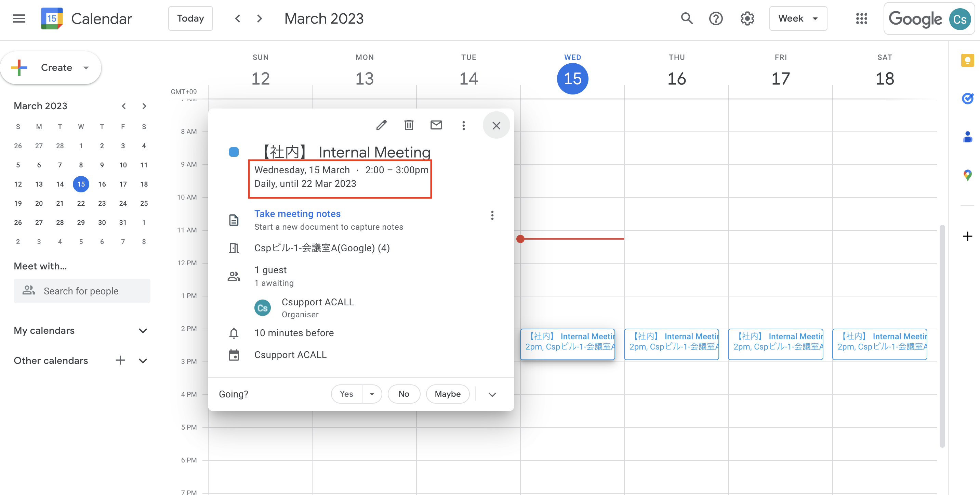Open more options for the event popup
This screenshot has width=980, height=495.
(463, 125)
